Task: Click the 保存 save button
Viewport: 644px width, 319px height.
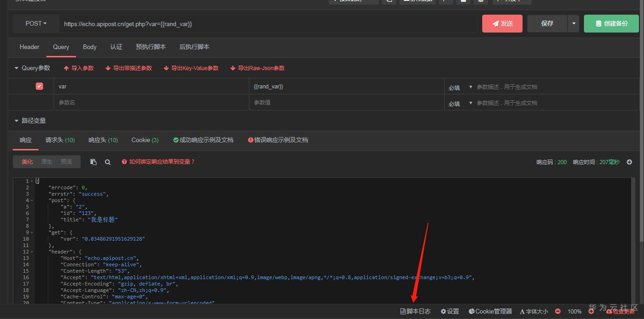Action: pos(547,23)
